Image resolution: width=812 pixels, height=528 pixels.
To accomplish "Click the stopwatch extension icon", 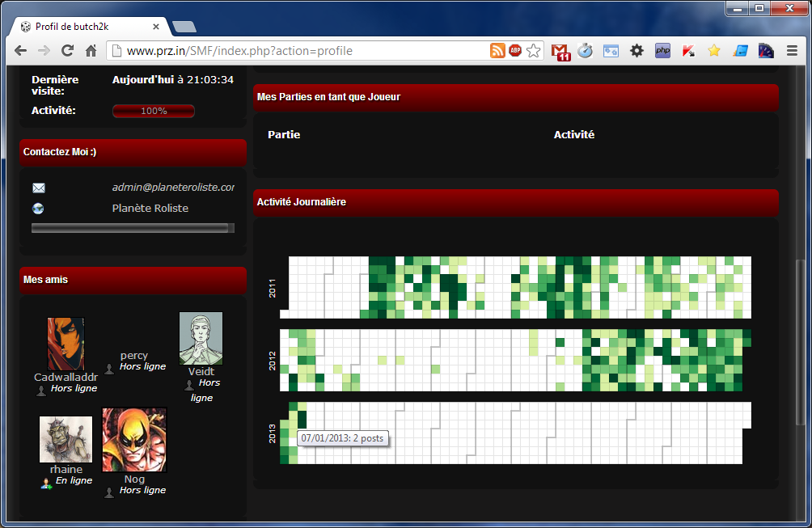I will (x=586, y=51).
